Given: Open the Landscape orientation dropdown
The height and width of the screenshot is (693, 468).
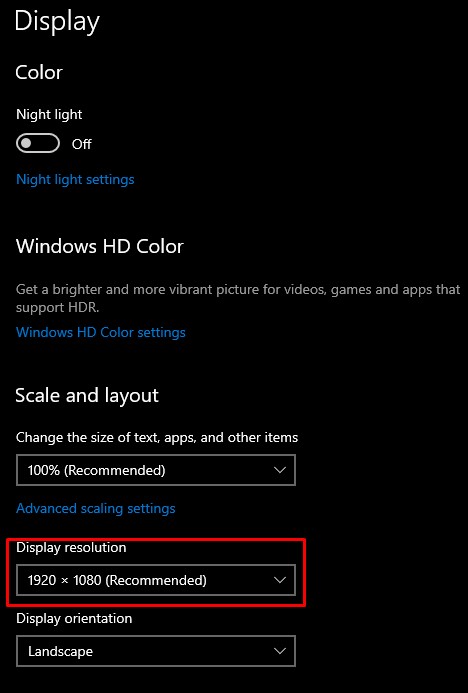Looking at the screenshot, I should click(156, 651).
